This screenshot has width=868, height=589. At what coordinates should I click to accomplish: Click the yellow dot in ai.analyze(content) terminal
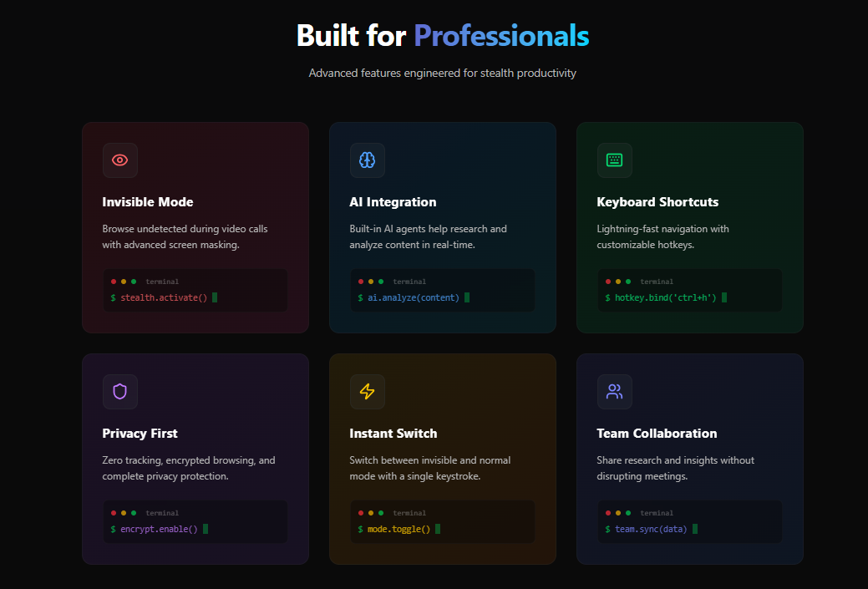371,282
